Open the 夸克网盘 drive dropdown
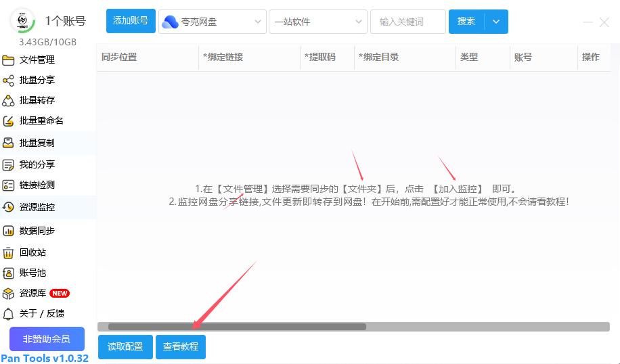 click(x=213, y=22)
